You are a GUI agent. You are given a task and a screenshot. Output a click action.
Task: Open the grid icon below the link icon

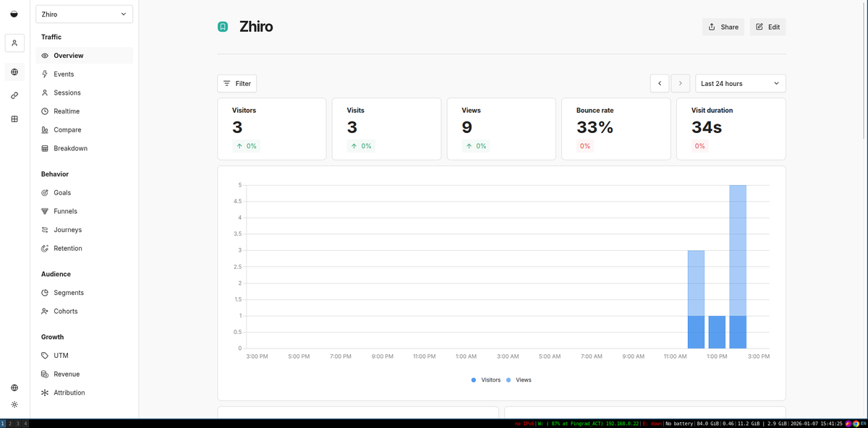point(14,119)
